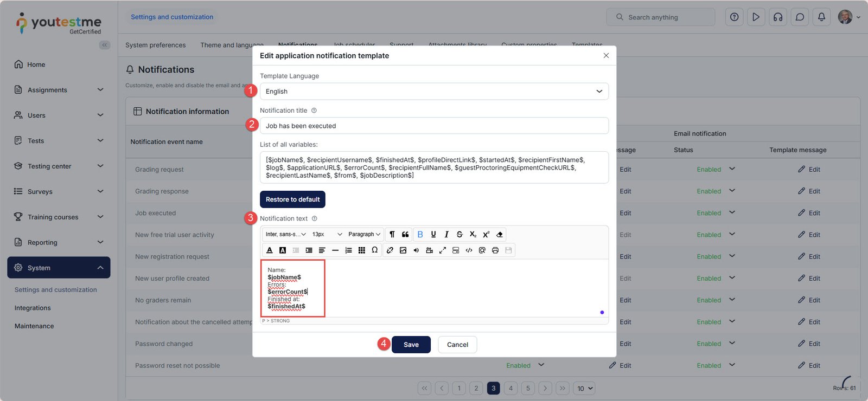Open the text highlight color picker

[x=283, y=250]
